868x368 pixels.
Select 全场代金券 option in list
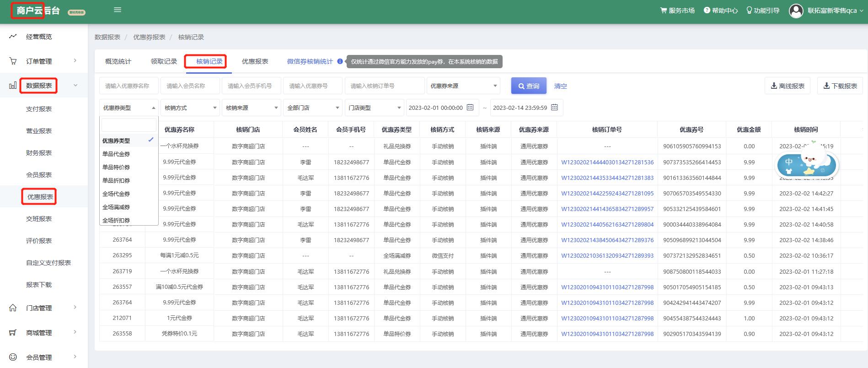tap(129, 194)
